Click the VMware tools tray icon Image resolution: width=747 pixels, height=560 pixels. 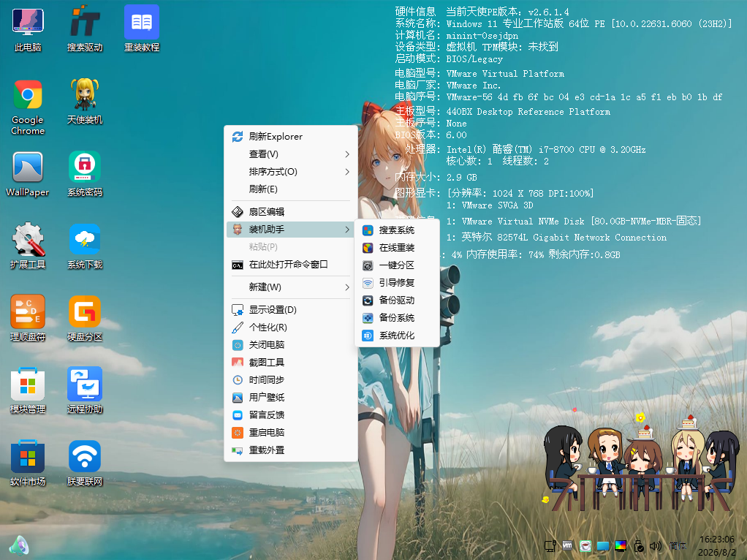pos(567,545)
